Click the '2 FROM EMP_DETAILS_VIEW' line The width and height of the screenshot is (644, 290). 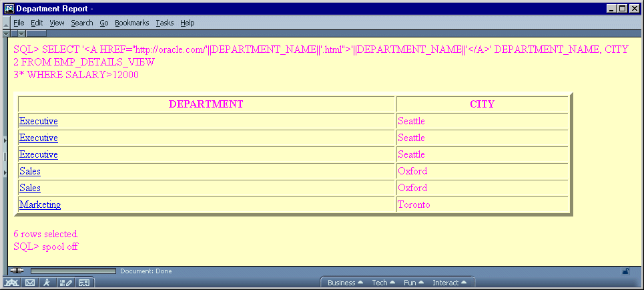84,62
